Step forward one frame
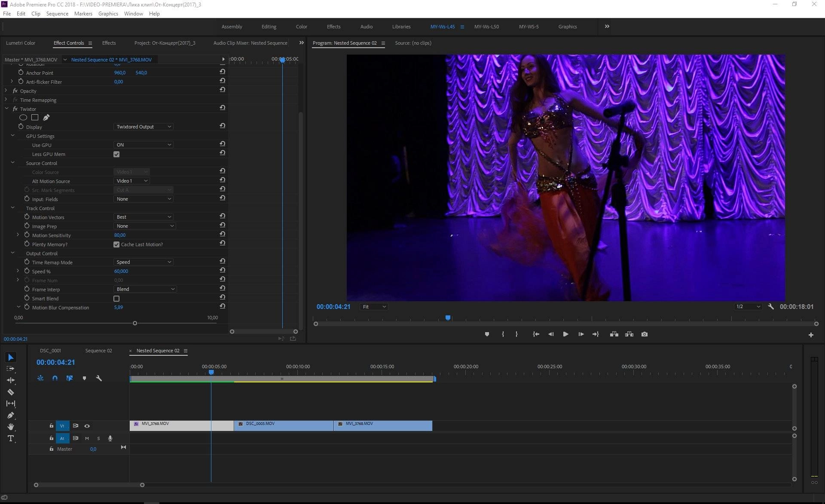 (x=581, y=334)
